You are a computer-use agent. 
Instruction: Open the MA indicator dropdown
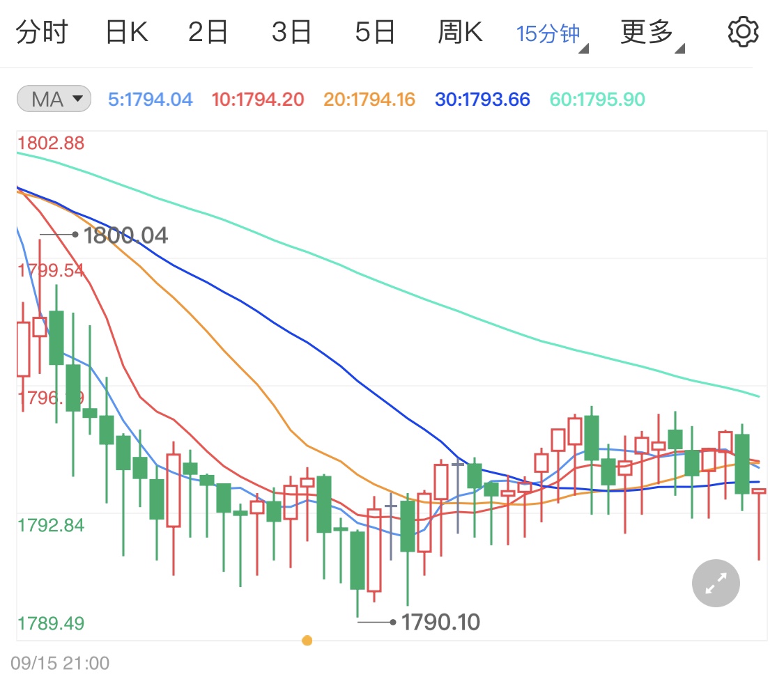54,98
